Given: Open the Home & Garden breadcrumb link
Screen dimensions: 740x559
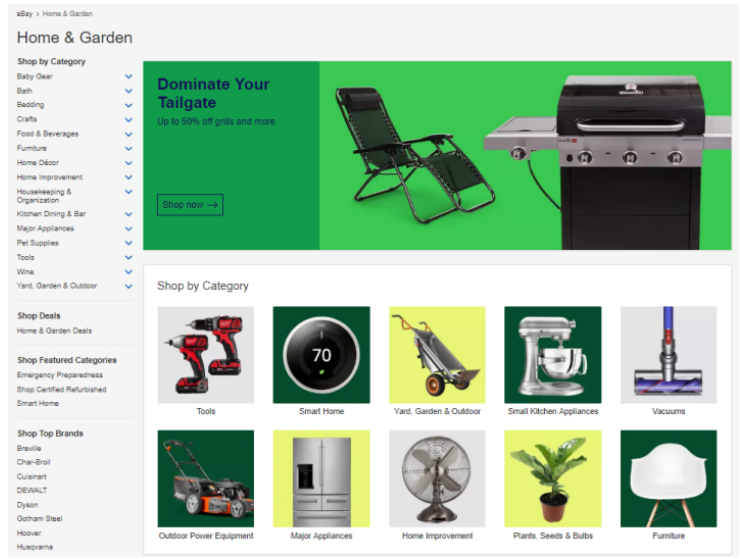Looking at the screenshot, I should (x=67, y=14).
